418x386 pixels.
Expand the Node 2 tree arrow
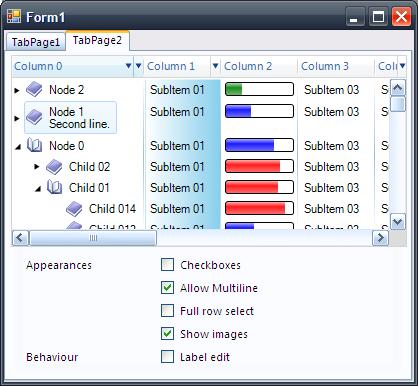click(x=17, y=90)
